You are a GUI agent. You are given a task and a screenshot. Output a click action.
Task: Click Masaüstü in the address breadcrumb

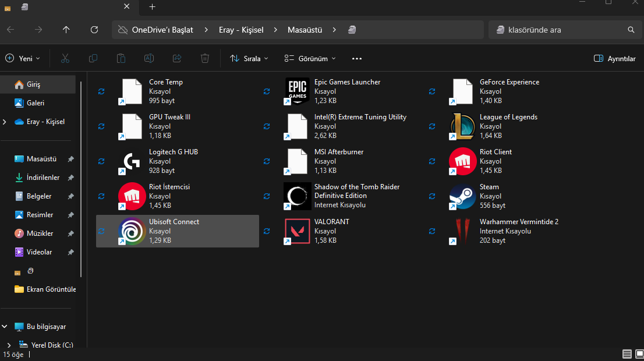pyautogui.click(x=305, y=30)
